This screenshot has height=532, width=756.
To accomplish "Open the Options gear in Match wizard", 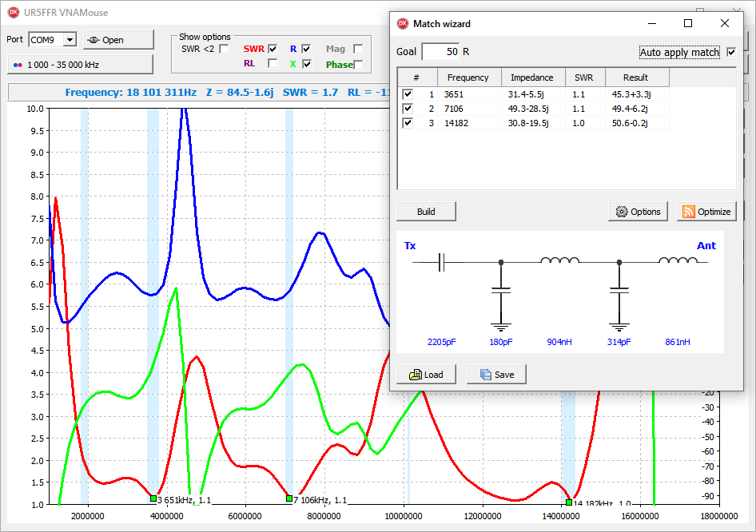I will pyautogui.click(x=638, y=212).
